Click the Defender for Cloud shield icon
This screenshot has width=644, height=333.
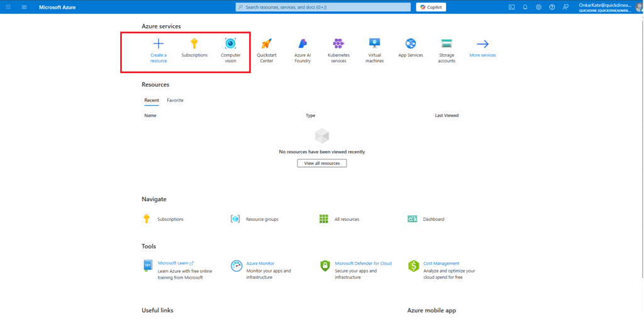click(325, 266)
